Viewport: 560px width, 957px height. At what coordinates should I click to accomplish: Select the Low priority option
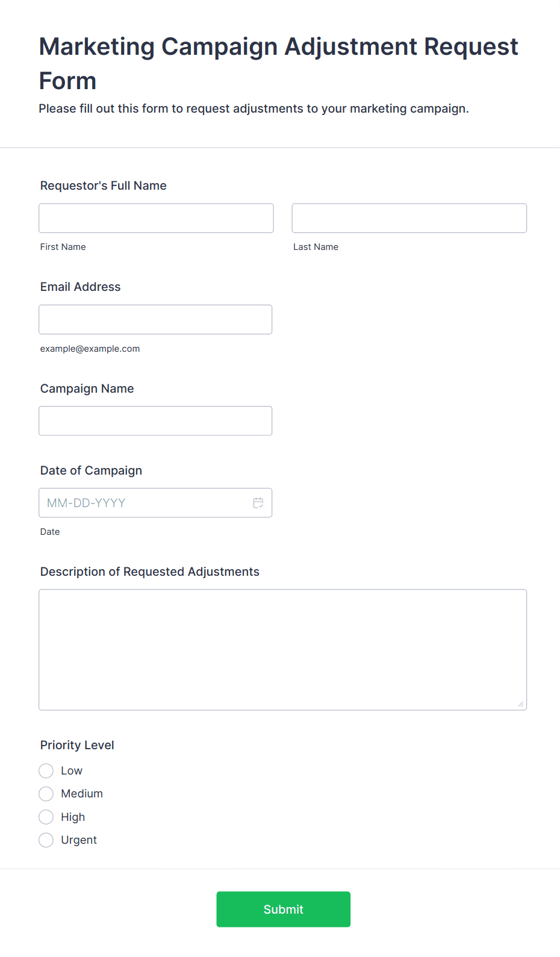[x=46, y=771]
